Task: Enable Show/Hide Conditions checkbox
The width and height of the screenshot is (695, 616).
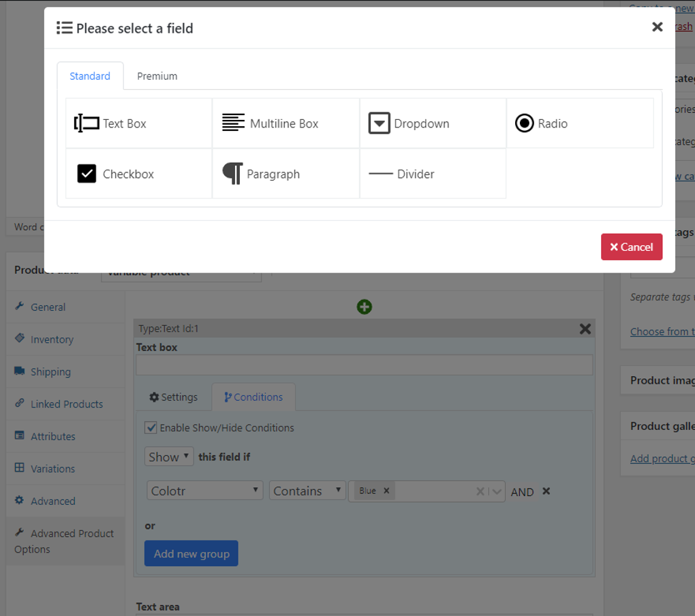Action: [151, 427]
